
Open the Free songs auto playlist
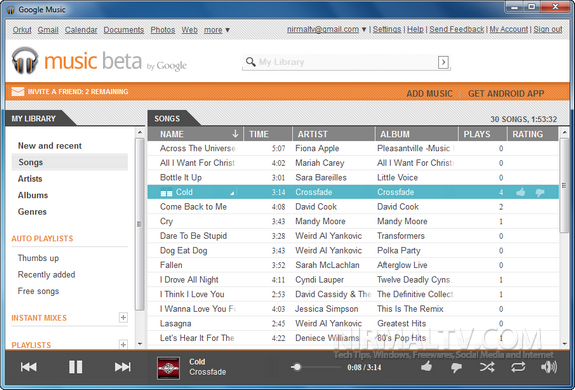[x=38, y=291]
